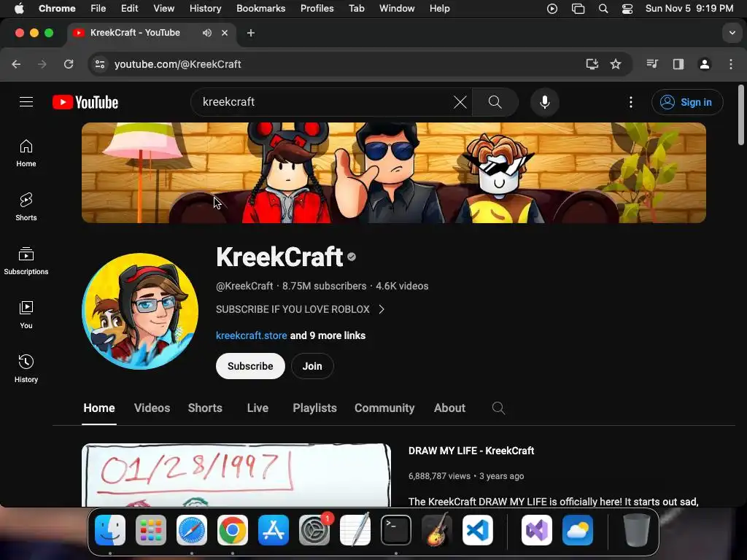The width and height of the screenshot is (747, 560).
Task: Switch to the Live tab
Action: tap(258, 408)
